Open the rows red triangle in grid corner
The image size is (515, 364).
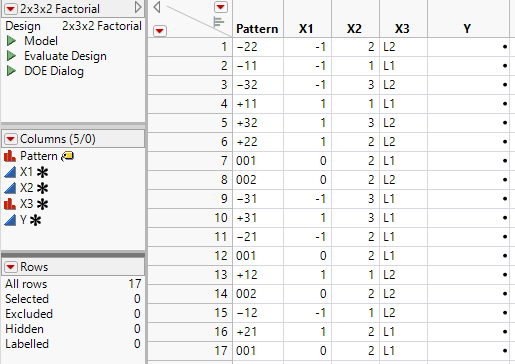point(160,31)
